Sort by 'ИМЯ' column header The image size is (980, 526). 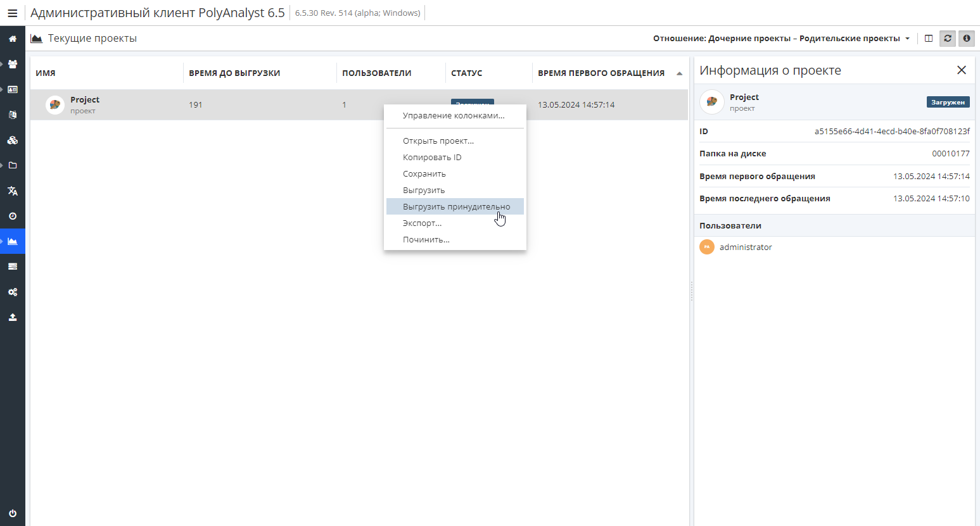coord(46,73)
